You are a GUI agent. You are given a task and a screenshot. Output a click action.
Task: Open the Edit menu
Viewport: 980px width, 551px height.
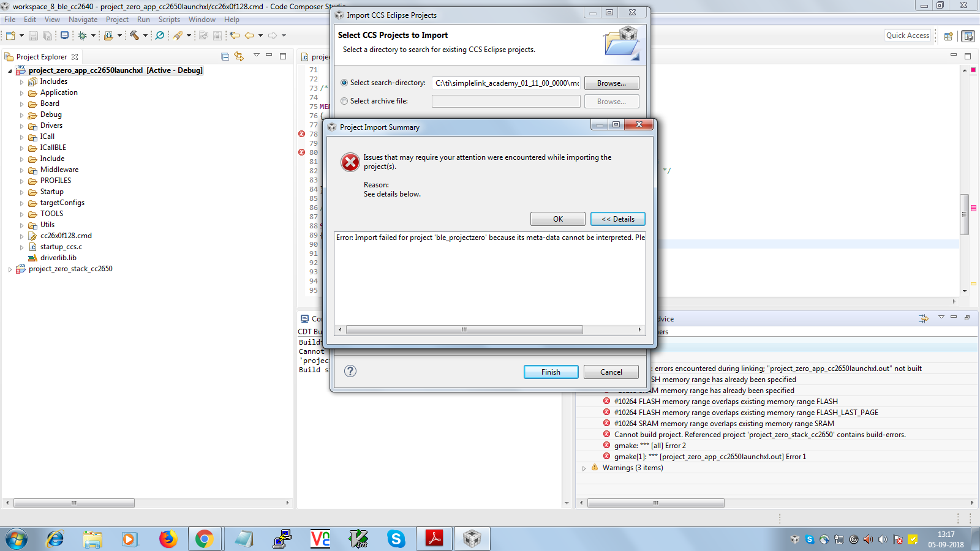tap(30, 20)
